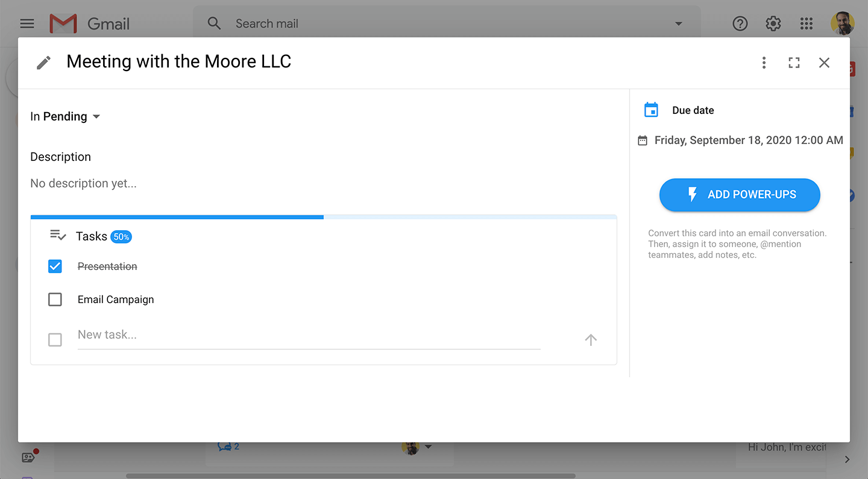Open the comments icon with count 2
The height and width of the screenshot is (479, 868).
(x=228, y=446)
